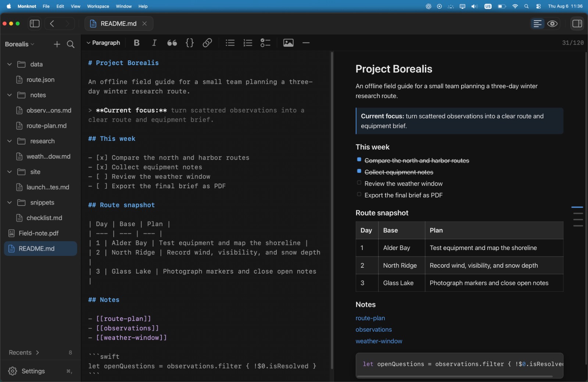Apply italic formatting
588x382 pixels.
click(154, 43)
